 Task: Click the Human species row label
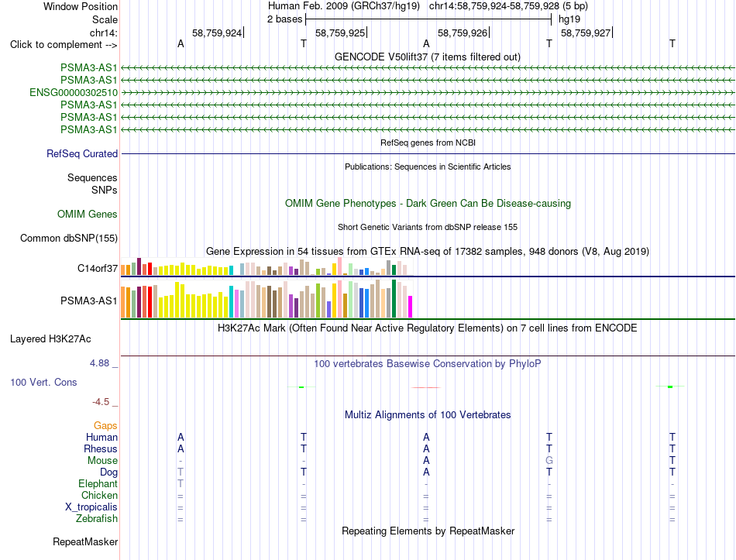[x=101, y=437]
